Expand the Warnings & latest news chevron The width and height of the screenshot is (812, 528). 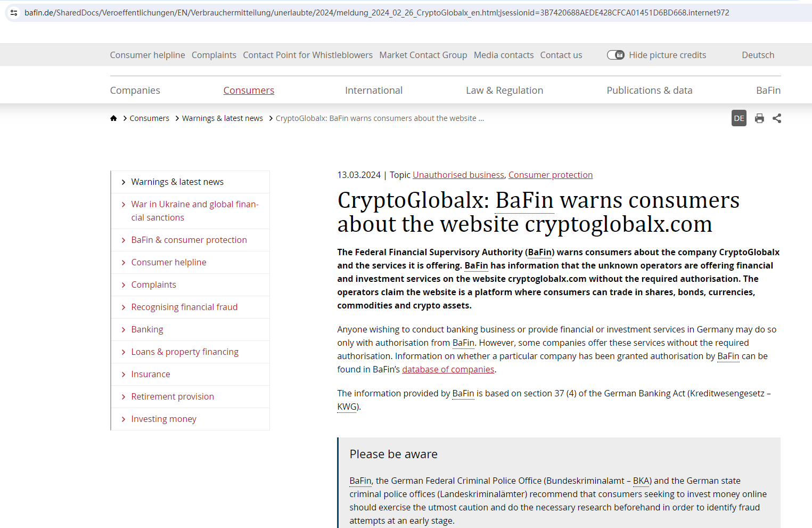coord(124,182)
